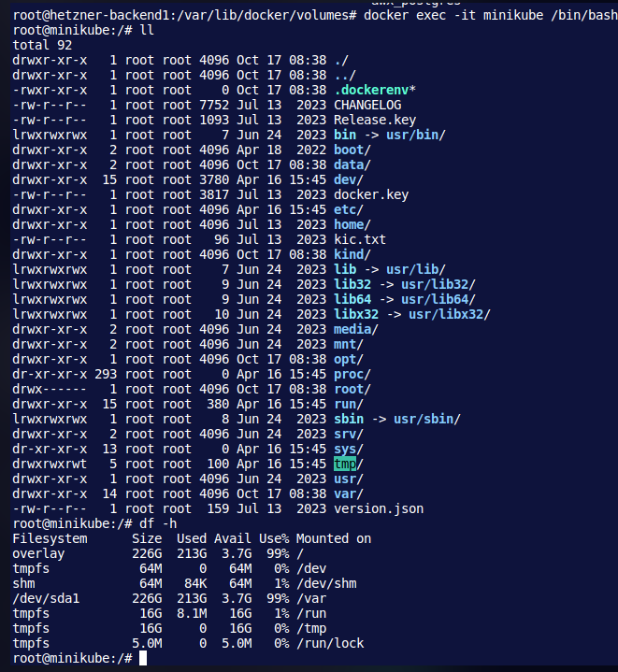Image resolution: width=618 pixels, height=672 pixels.
Task: Click the total 92 output line
Action: pyautogui.click(x=42, y=46)
